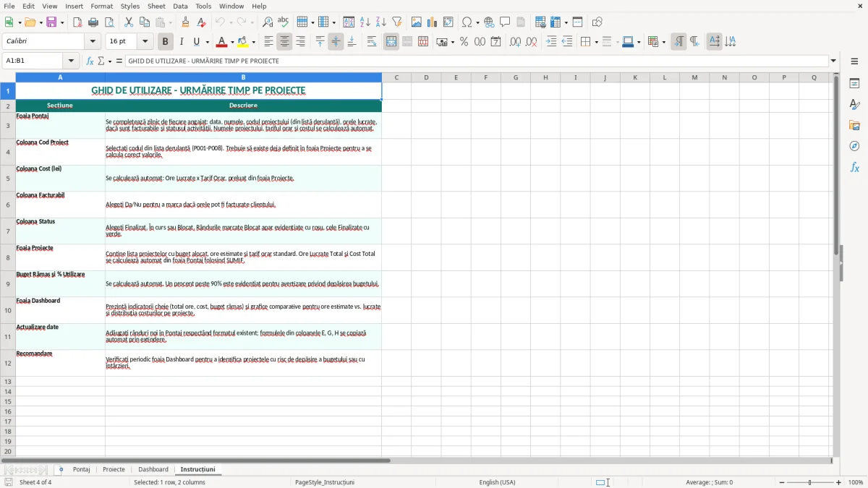Screen dimensions: 868x488
Task: Open the Function Wizard fx icon
Action: pos(90,61)
